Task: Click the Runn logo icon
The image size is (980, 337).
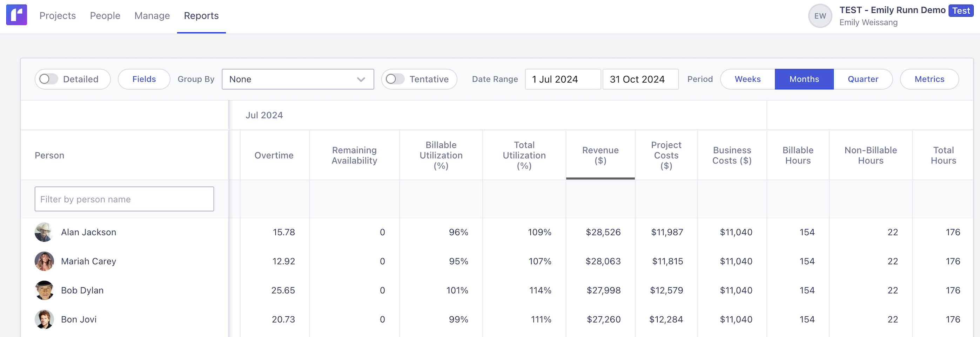Action: pyautogui.click(x=16, y=15)
